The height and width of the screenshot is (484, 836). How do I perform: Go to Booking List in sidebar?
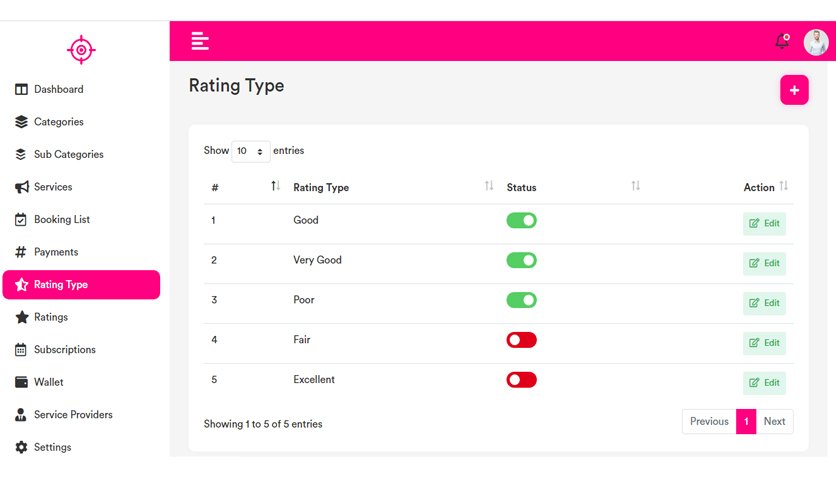point(52,219)
